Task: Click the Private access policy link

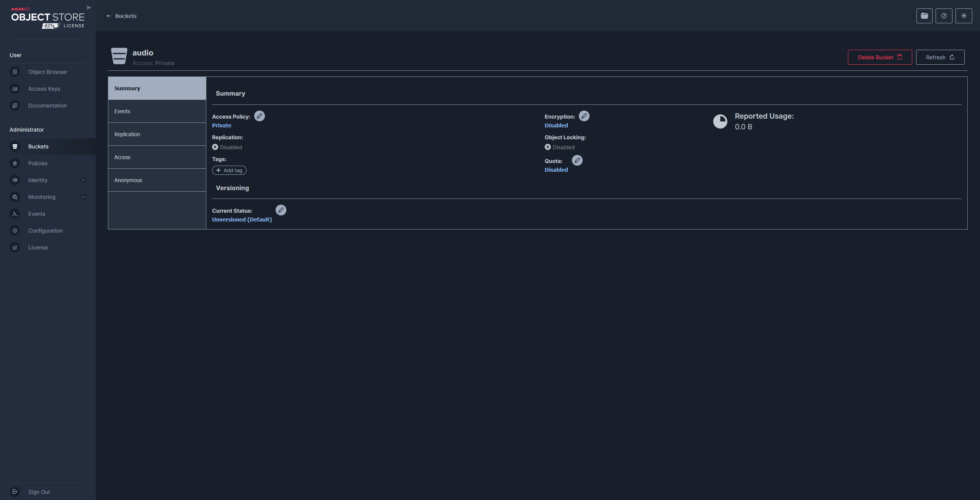Action: pos(222,125)
